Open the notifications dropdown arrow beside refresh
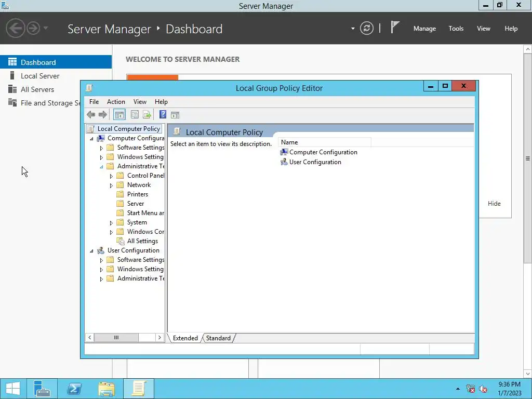532x399 pixels. (353, 29)
